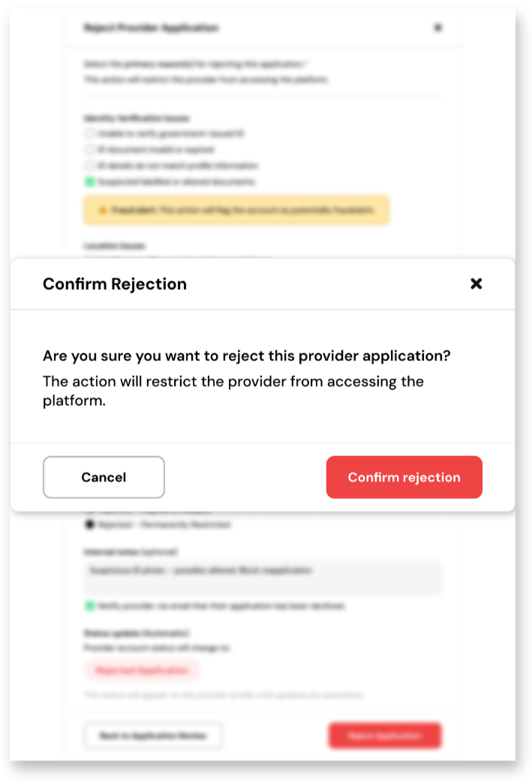Click the pink 'Rejected Application' status badge

point(142,670)
